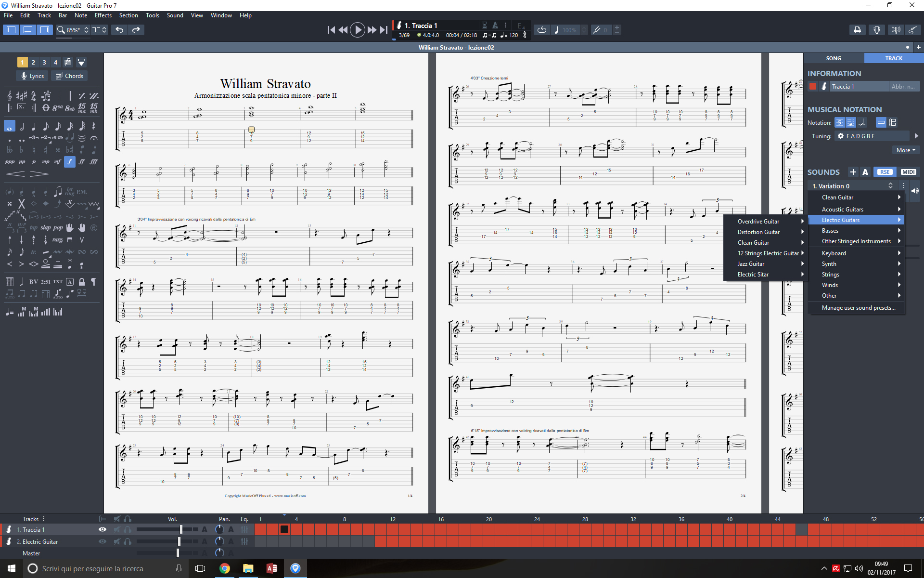
Task: Click the loop playback icon
Action: tap(542, 30)
